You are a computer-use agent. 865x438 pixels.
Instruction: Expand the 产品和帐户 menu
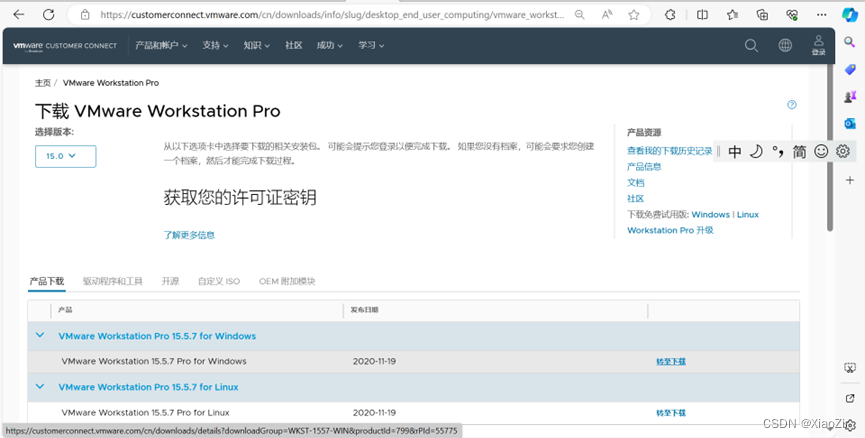(x=161, y=46)
